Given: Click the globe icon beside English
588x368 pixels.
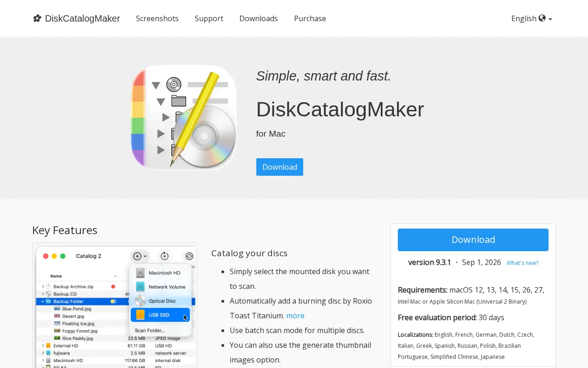Looking at the screenshot, I should [542, 18].
